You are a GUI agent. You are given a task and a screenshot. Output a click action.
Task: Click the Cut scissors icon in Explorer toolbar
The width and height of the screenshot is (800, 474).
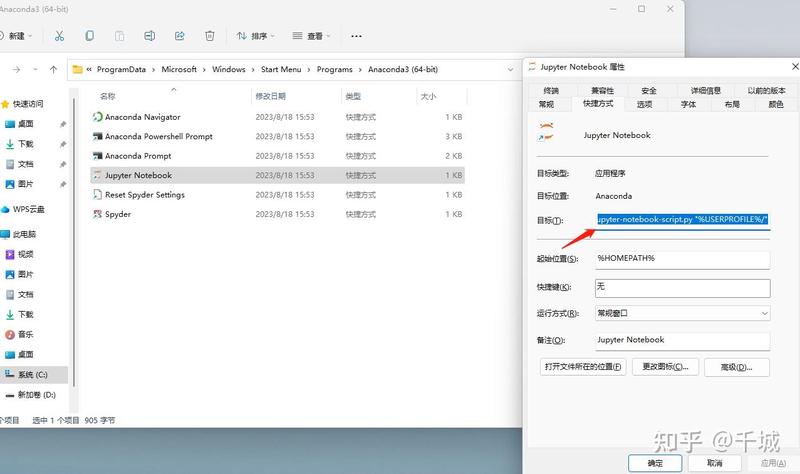[x=59, y=36]
